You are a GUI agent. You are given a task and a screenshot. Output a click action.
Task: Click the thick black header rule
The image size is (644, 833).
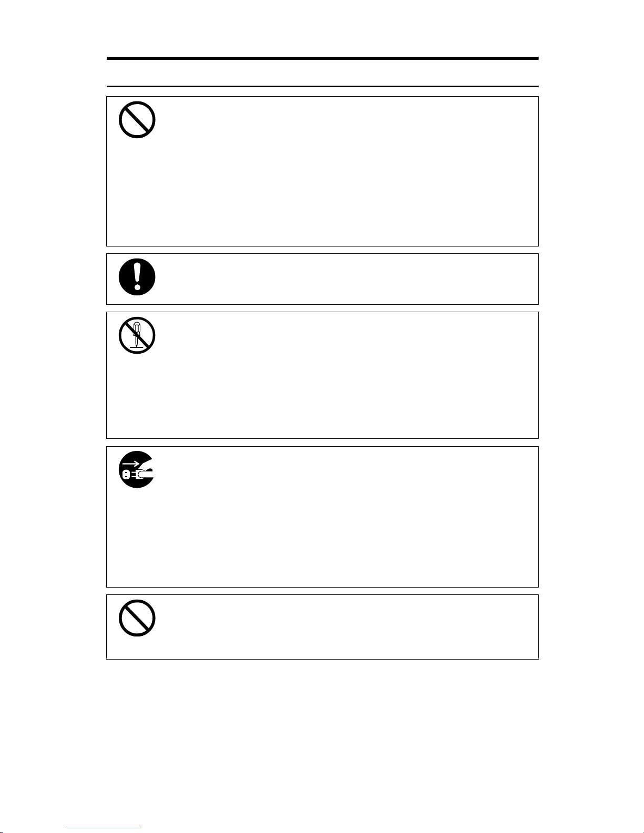pos(322,58)
